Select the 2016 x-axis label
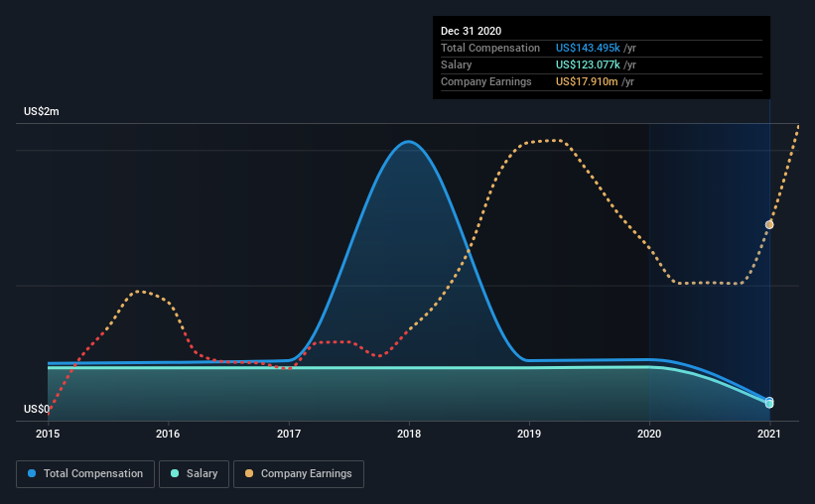815x504 pixels. point(168,434)
